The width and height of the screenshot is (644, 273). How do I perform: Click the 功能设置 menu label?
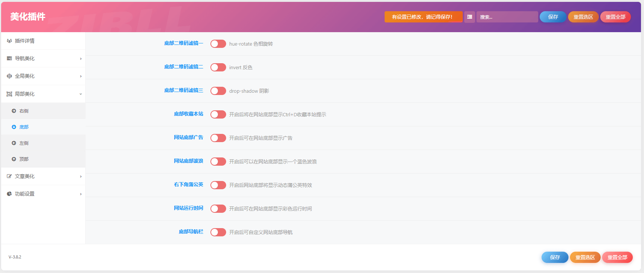coord(25,194)
